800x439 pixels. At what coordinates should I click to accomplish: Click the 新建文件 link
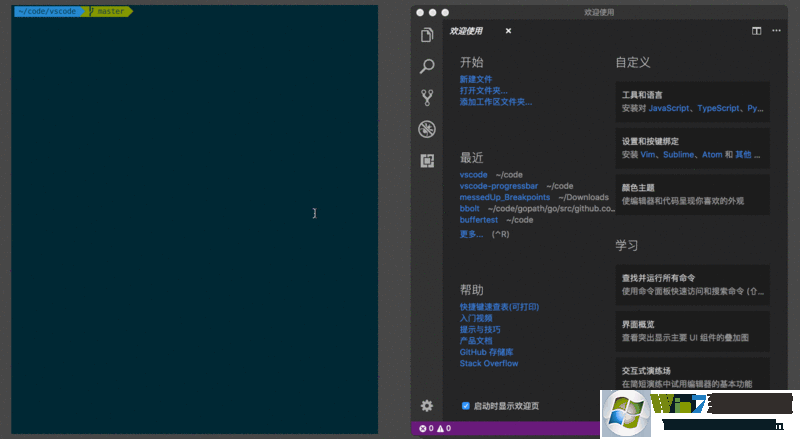476,79
